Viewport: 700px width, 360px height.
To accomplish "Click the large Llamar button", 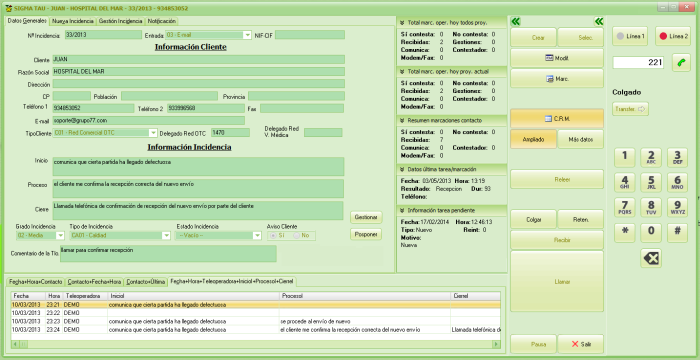I will click(557, 281).
